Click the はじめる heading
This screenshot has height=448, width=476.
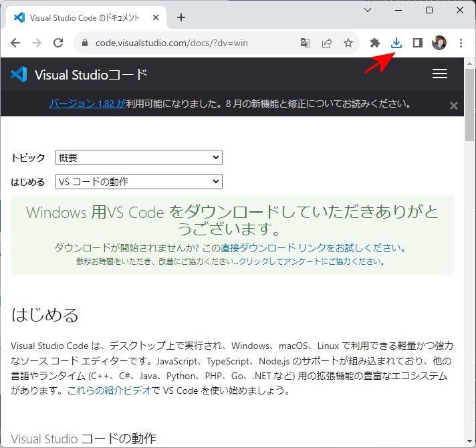[45, 315]
